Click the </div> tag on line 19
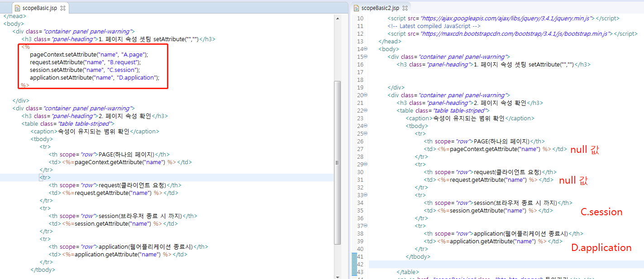The image size is (644, 279). coord(396,87)
